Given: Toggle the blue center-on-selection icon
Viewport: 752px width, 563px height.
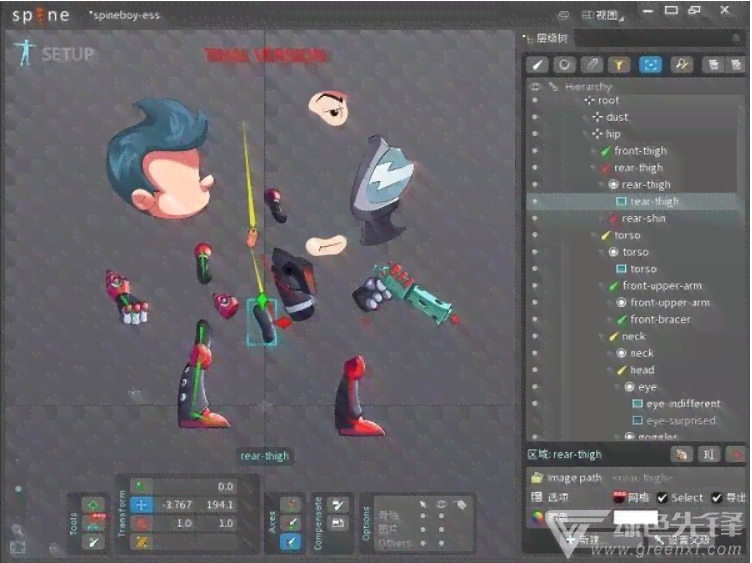Looking at the screenshot, I should (650, 65).
